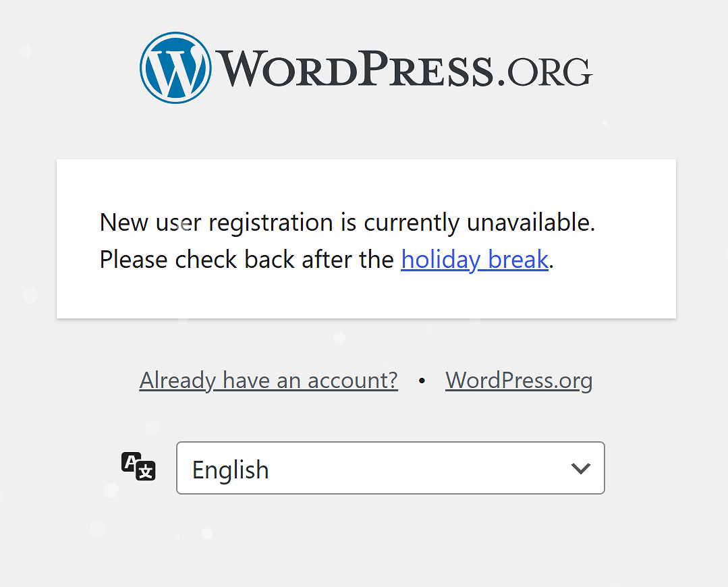This screenshot has height=587, width=728.
Task: Open the English language dropdown
Action: pyautogui.click(x=390, y=468)
